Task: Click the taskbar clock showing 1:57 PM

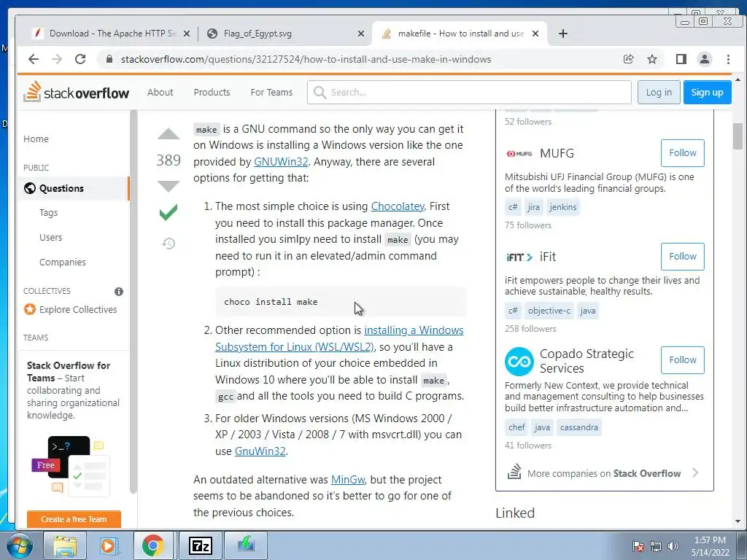Action: coord(710,546)
